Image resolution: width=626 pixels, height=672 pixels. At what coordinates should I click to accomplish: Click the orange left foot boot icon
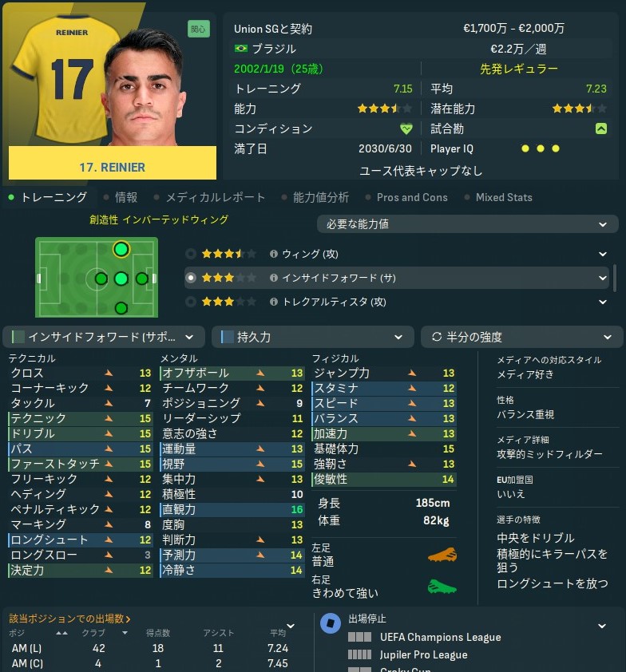442,555
